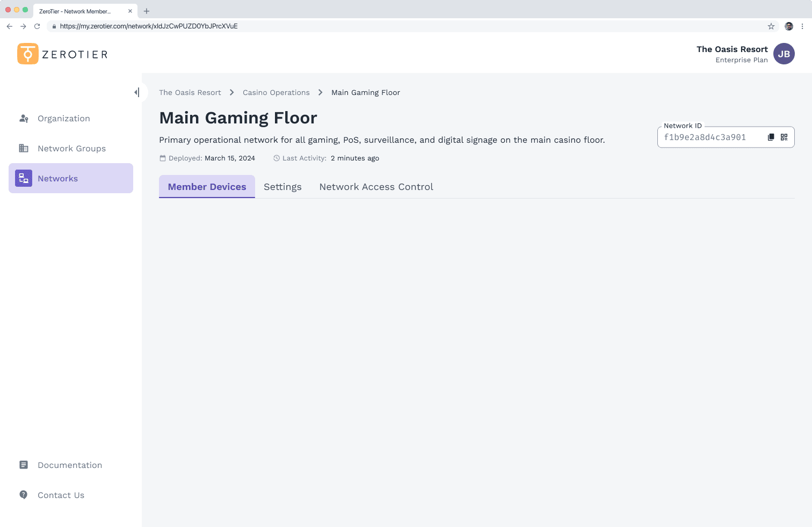Open the browser three-dot menu

pyautogui.click(x=802, y=26)
